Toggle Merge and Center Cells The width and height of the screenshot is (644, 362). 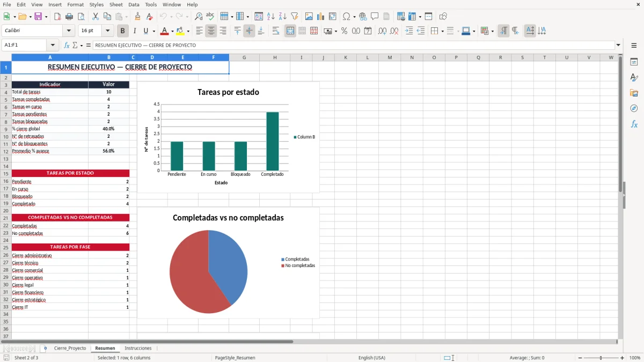[x=290, y=31]
